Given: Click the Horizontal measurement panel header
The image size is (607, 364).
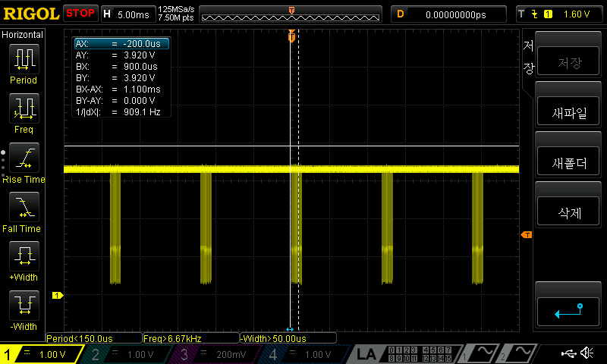Looking at the screenshot, I should coord(23,35).
